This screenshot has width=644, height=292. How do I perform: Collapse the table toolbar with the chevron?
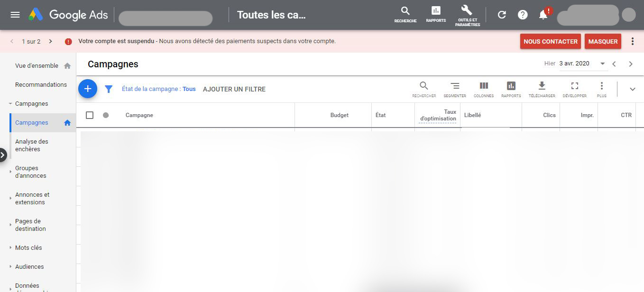click(632, 89)
